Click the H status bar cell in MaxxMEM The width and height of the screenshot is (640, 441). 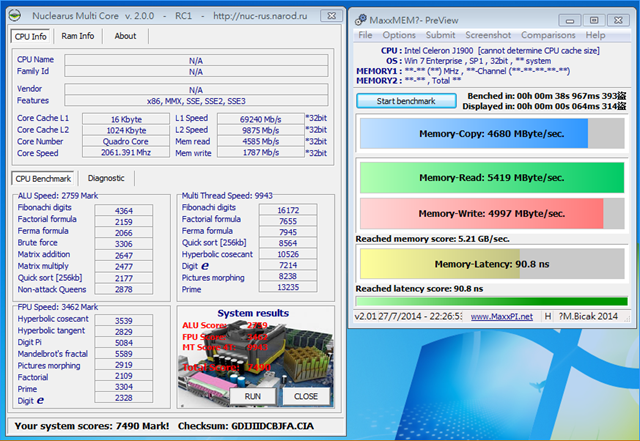point(548,316)
